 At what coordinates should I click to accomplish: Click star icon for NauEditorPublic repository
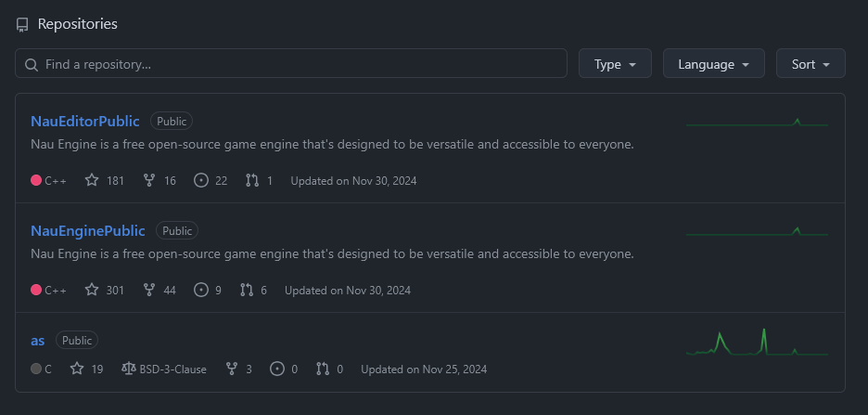click(x=92, y=180)
